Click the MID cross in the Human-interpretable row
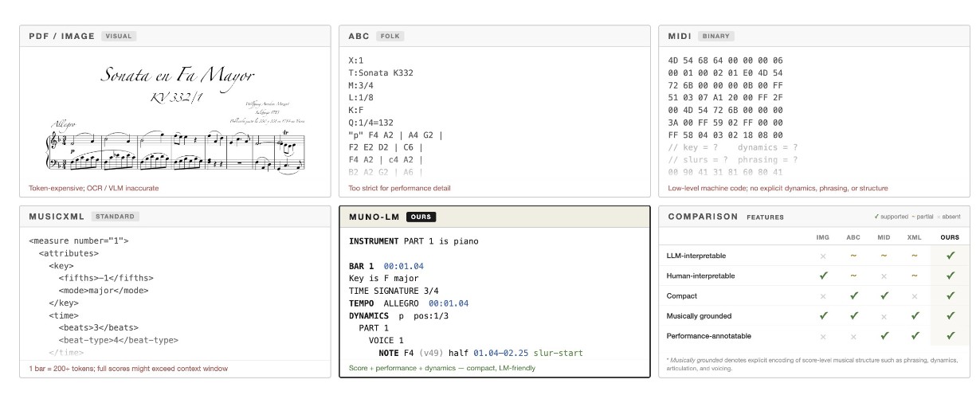 884,276
